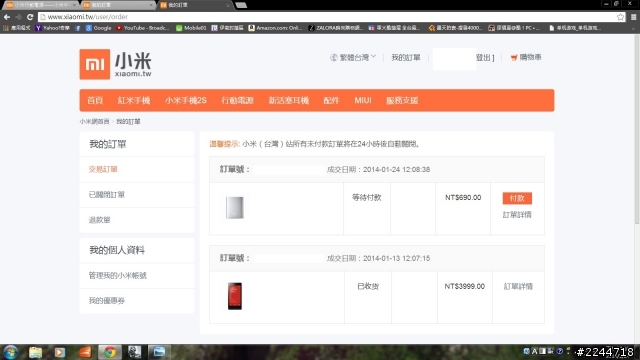640x360 pixels.
Task: Open a new tab button
Action: 242,5
